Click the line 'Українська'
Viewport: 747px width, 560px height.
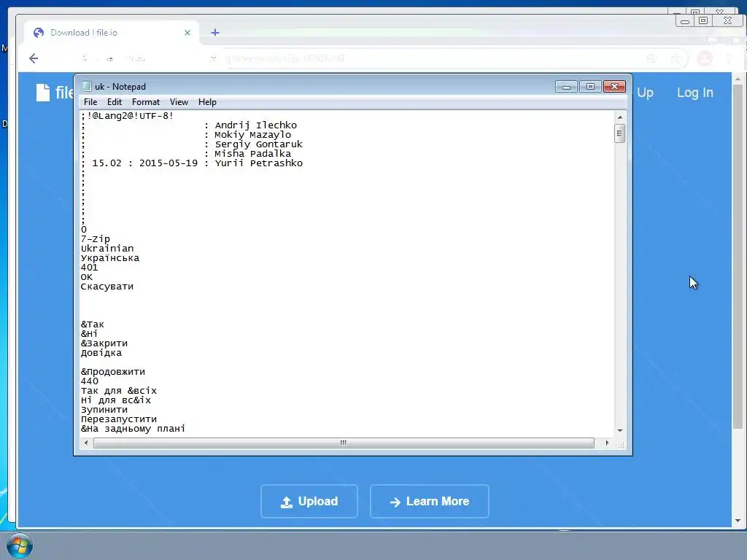(110, 258)
